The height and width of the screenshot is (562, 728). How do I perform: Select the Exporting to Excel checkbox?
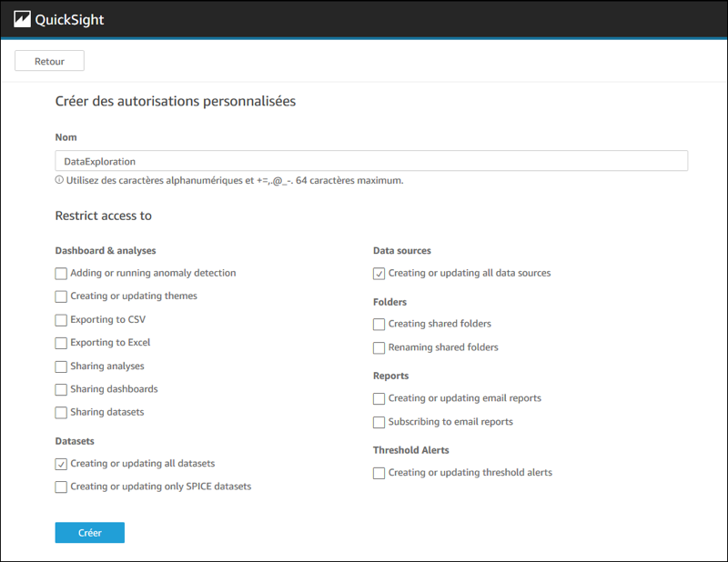(61, 343)
